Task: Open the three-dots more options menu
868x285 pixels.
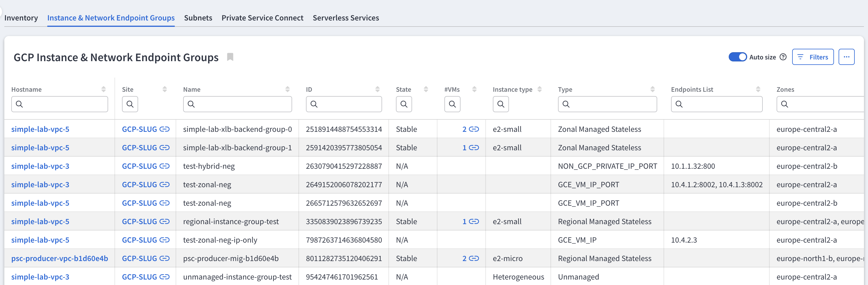Action: tap(846, 57)
